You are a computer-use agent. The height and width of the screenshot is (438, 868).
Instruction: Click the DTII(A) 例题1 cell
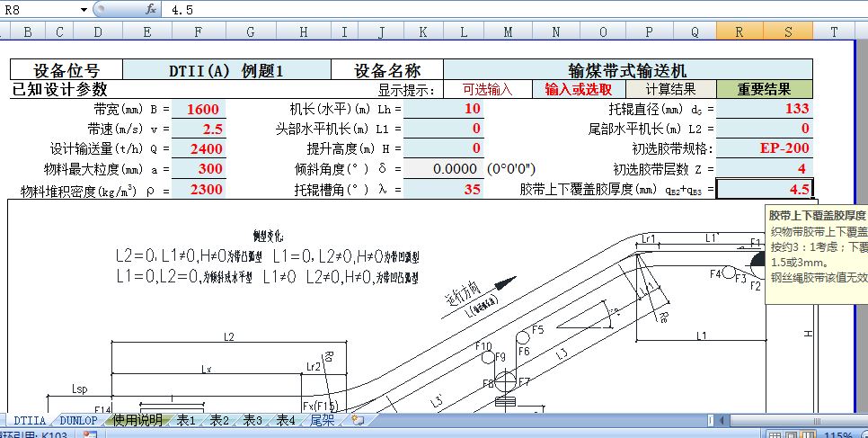pyautogui.click(x=226, y=70)
